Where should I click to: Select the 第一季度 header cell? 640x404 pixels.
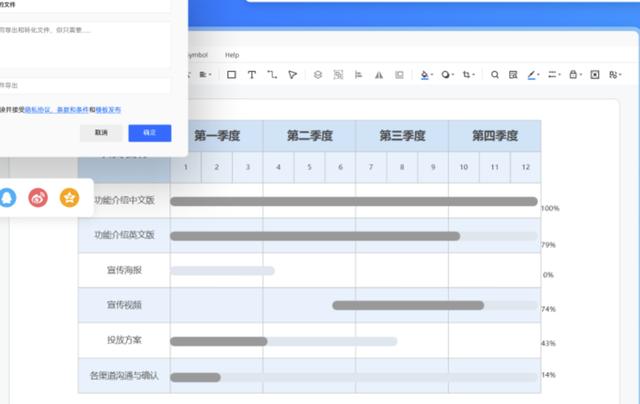(x=217, y=136)
